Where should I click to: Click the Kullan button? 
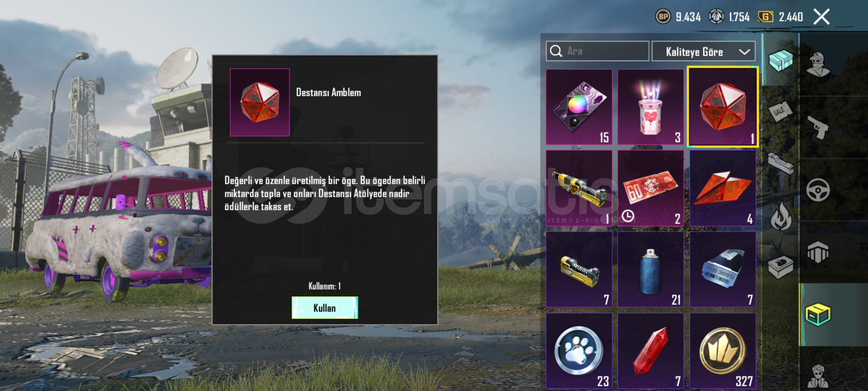click(x=325, y=308)
